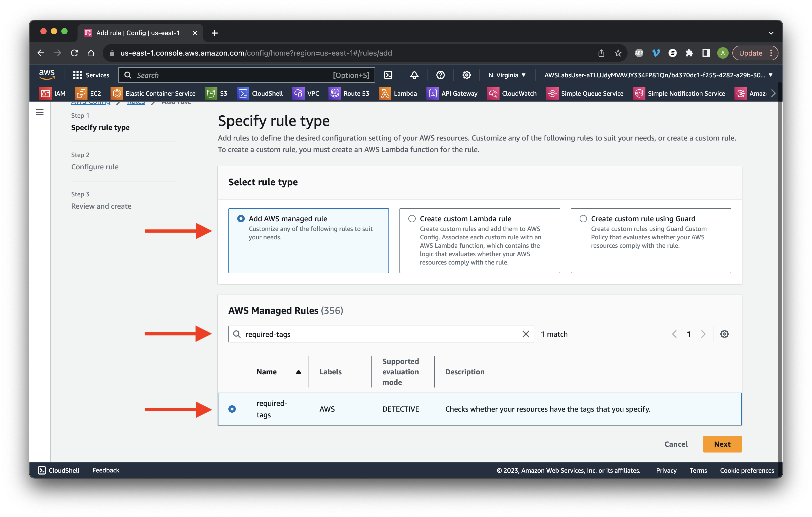Open S3 shortcut in favorites bar

click(216, 93)
